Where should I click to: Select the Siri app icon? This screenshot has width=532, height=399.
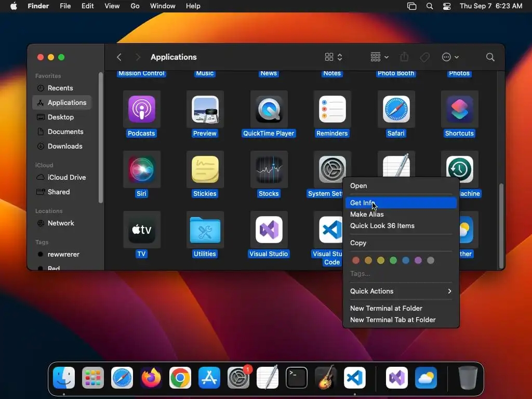(x=141, y=169)
